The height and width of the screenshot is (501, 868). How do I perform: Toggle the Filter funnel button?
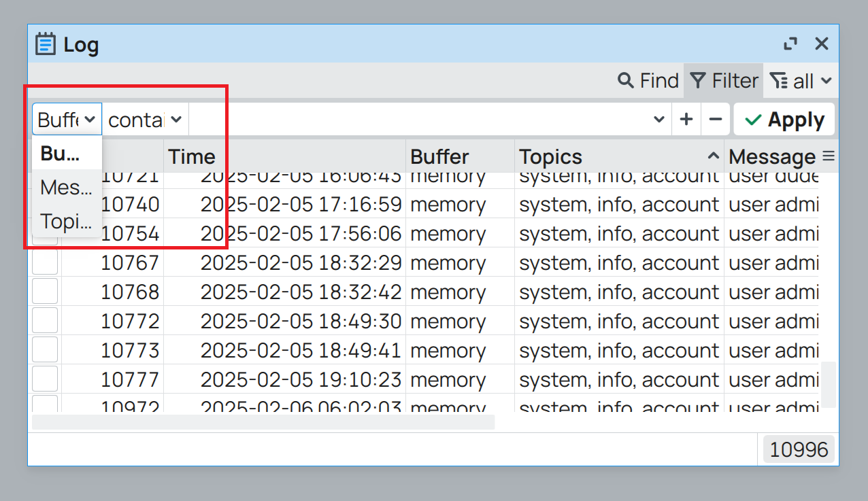[724, 81]
